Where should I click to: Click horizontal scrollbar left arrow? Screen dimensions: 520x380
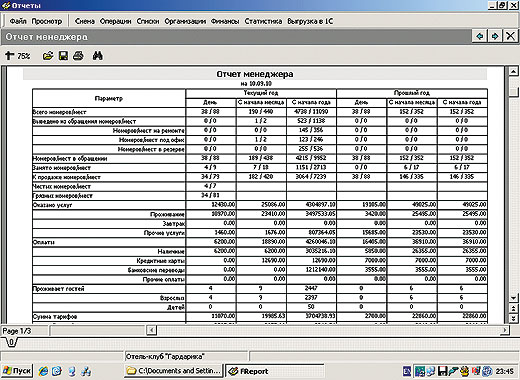coord(151,330)
